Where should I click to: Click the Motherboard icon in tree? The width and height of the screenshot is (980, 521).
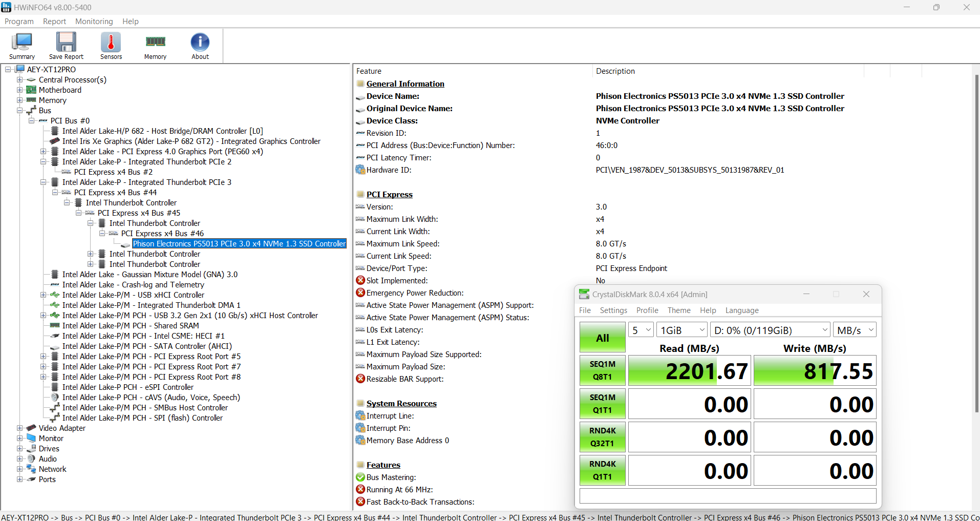point(31,90)
